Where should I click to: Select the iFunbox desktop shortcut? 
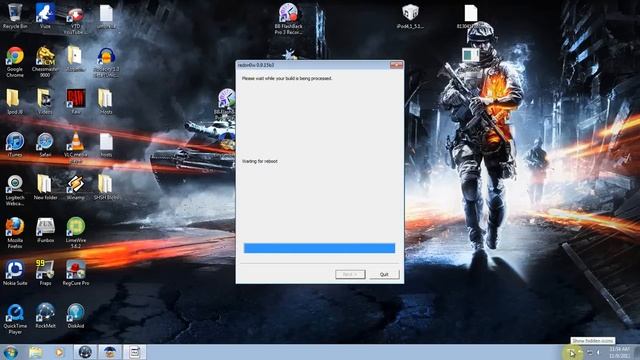coord(45,231)
